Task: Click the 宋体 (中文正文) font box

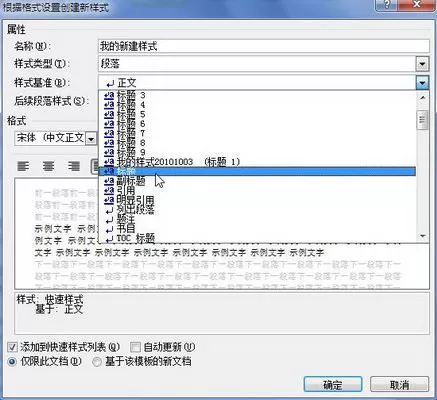Action: 55,138
